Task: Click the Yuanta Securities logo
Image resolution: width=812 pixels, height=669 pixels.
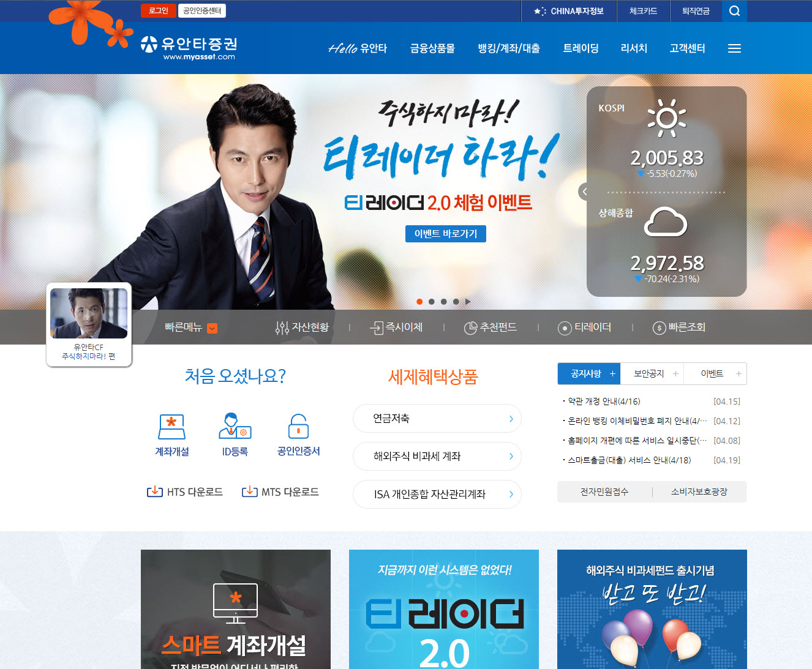Action: (x=189, y=48)
